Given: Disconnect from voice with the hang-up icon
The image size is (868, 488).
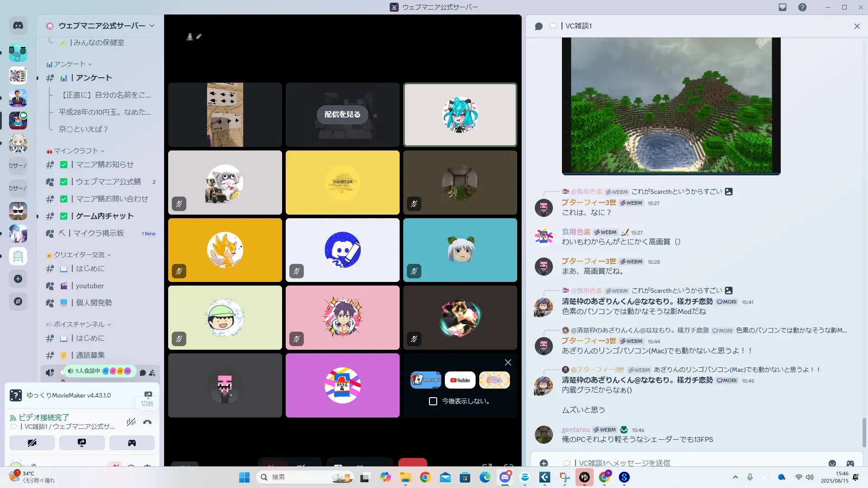Looking at the screenshot, I should pos(147,422).
